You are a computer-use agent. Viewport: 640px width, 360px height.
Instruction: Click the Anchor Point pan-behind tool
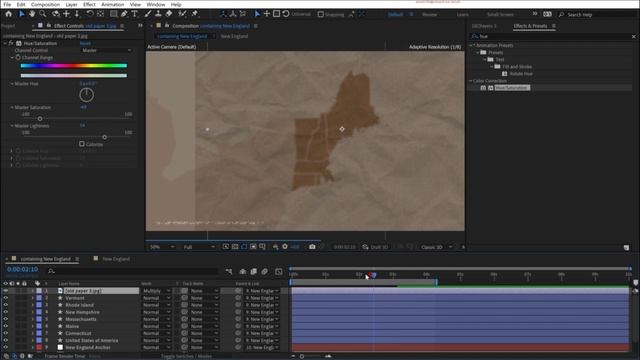coord(100,14)
